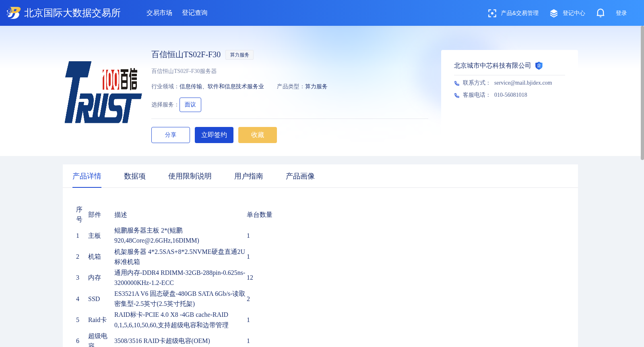Click the 主板 table cell
Screen dimensions: 644x347
(x=95, y=236)
